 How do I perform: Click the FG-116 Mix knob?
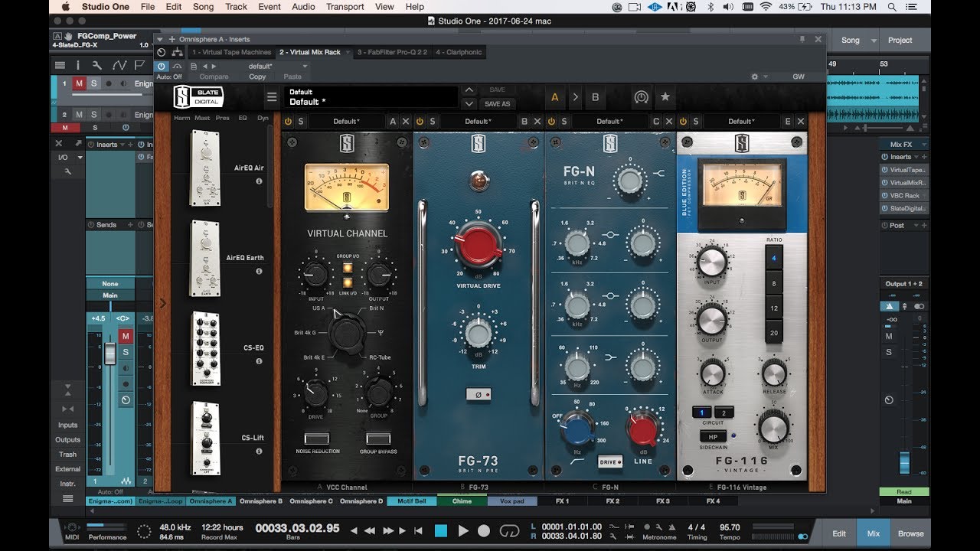click(773, 426)
